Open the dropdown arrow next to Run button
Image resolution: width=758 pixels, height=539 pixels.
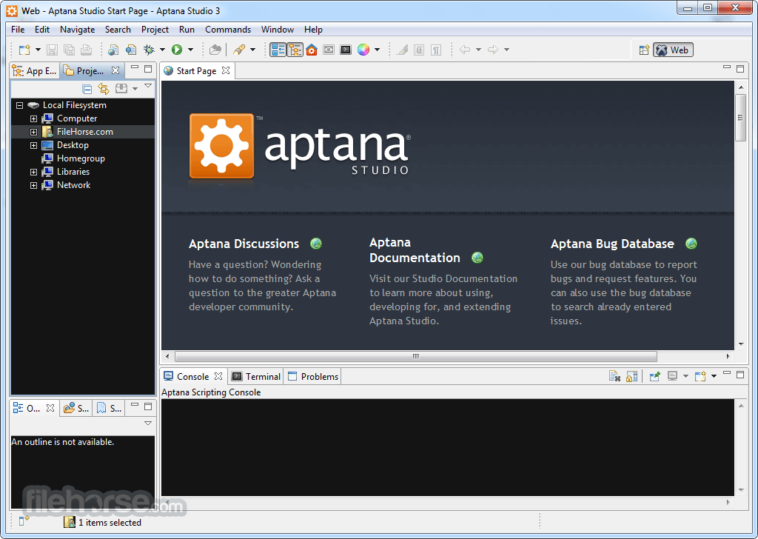[x=190, y=50]
